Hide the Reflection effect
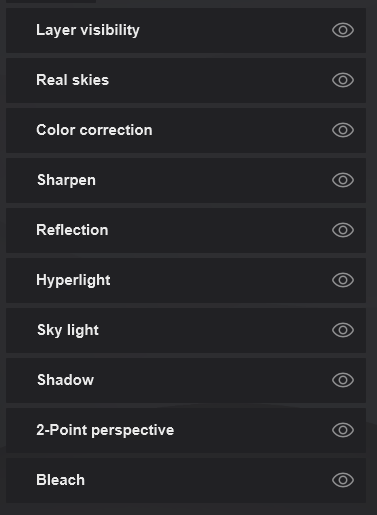This screenshot has height=515, width=377. [343, 230]
